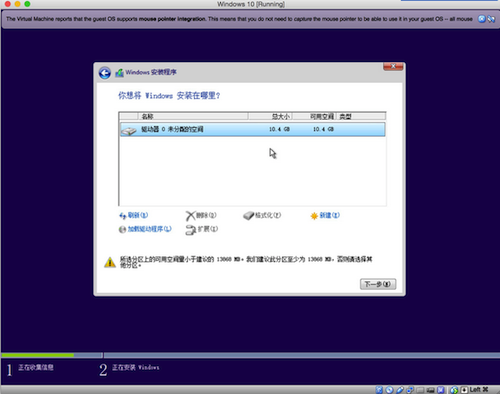Viewport: 500px width, 394px height.
Task: Sort by the 类型 column header
Action: (361, 116)
